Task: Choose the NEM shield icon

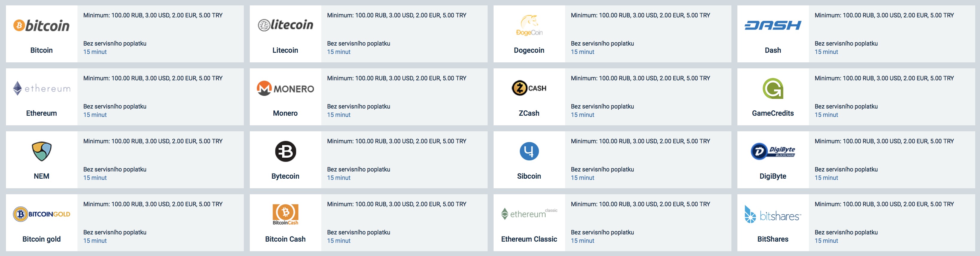Action: [x=42, y=151]
